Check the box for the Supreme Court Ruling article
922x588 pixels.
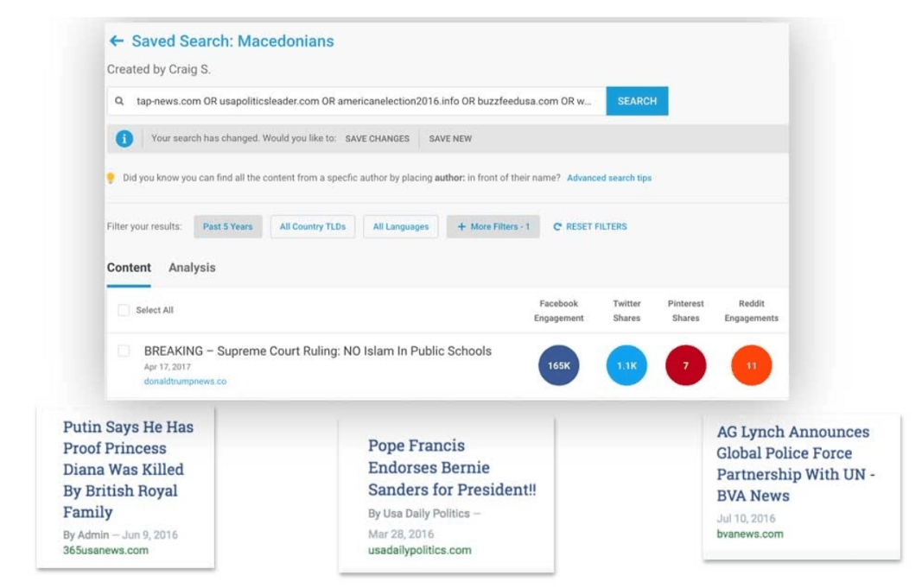124,351
